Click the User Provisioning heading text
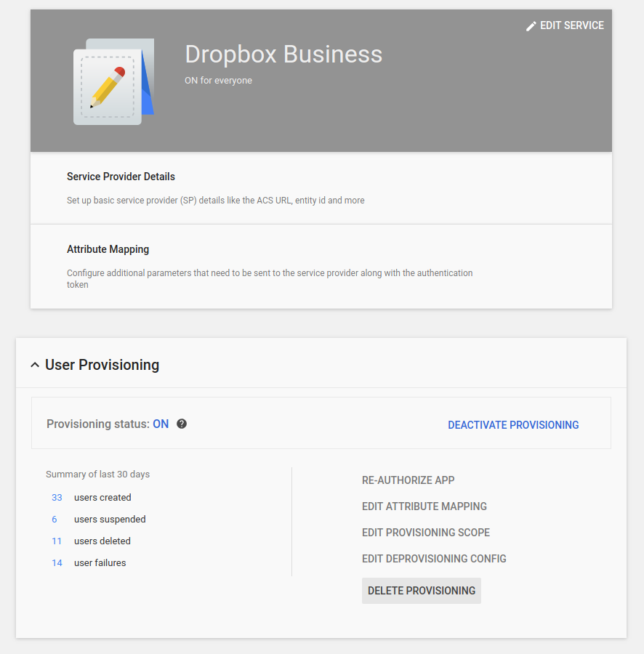The height and width of the screenshot is (654, 644). tap(102, 365)
